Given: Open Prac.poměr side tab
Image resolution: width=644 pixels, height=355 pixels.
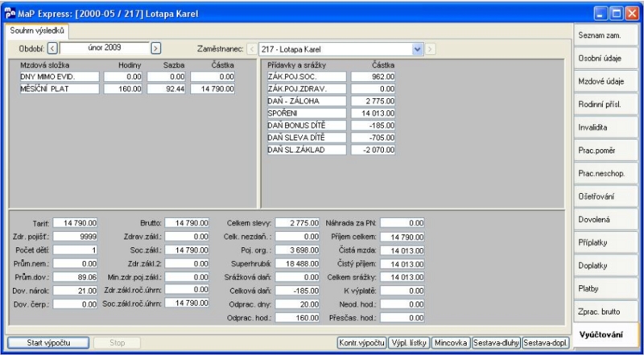Looking at the screenshot, I should 606,151.
